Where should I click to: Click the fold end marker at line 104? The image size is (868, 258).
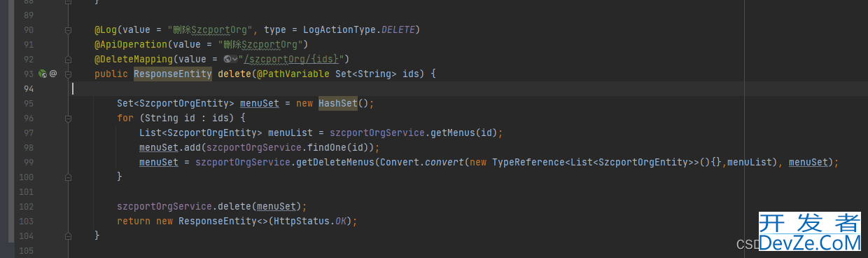pyautogui.click(x=68, y=235)
